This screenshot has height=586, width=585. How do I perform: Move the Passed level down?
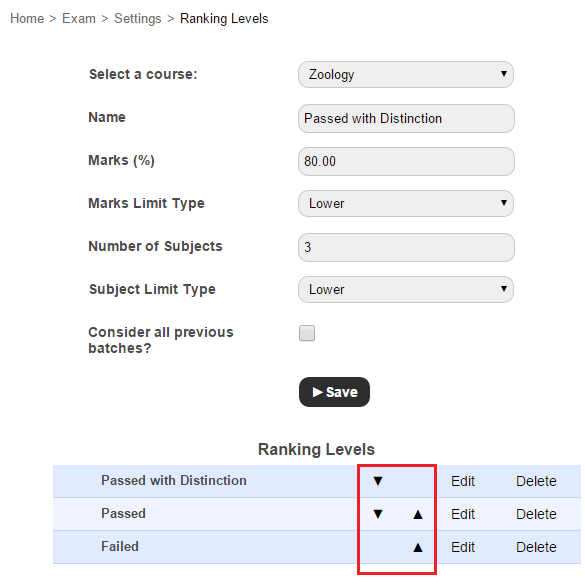[378, 514]
